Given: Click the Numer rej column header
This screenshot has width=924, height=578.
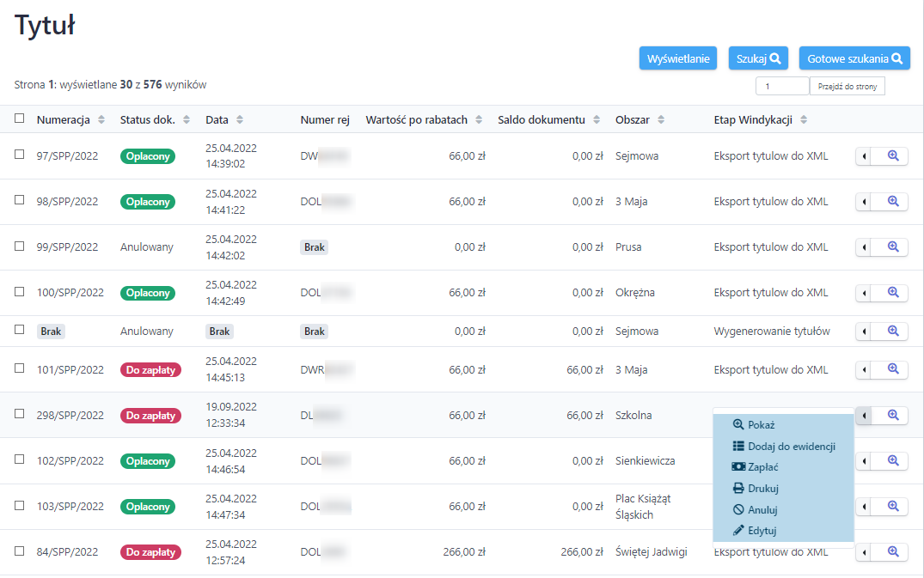Looking at the screenshot, I should 325,119.
